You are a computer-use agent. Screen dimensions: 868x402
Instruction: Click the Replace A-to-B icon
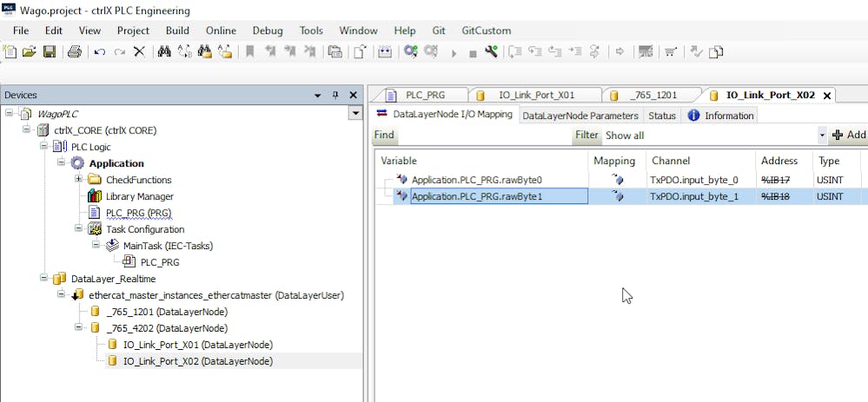pyautogui.click(x=184, y=52)
